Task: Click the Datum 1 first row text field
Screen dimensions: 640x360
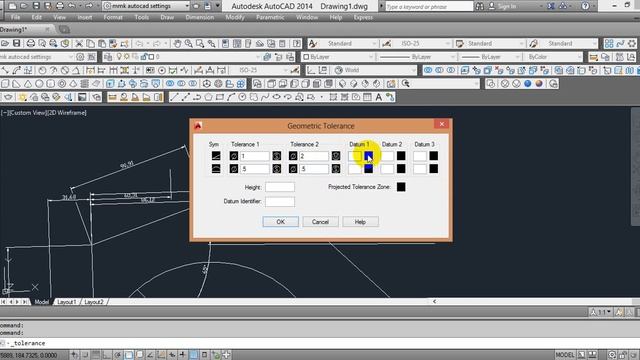Action: [355, 156]
